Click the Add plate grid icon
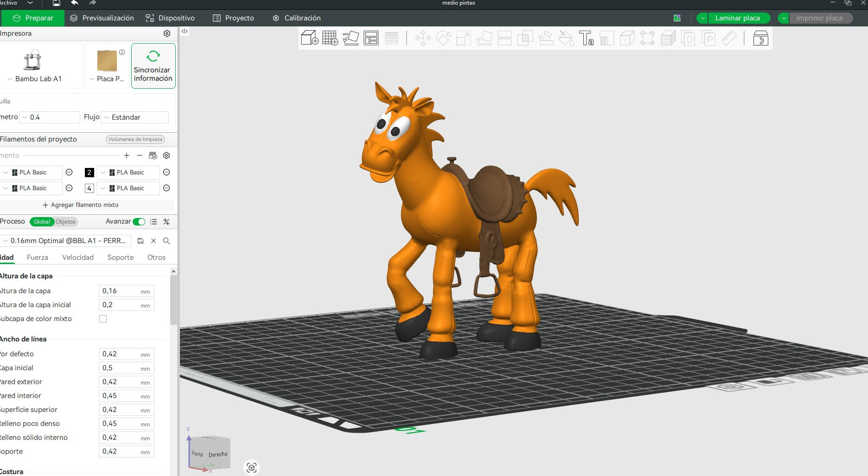The width and height of the screenshot is (868, 476). point(330,38)
